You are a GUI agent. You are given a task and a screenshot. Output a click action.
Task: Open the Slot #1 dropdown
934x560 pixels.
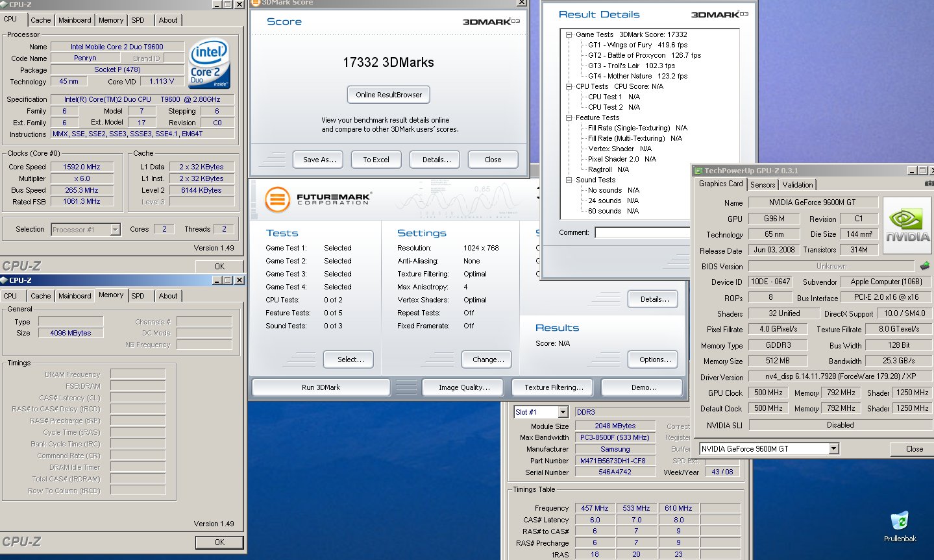(x=563, y=412)
